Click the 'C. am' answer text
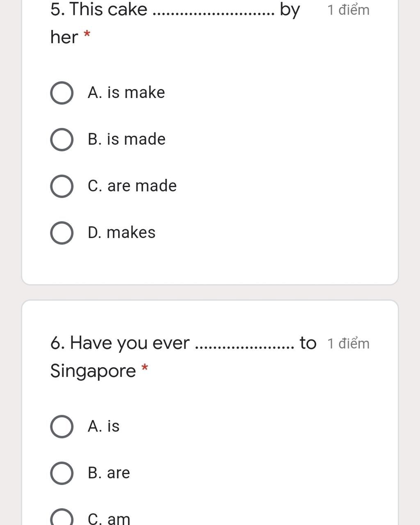The width and height of the screenshot is (420, 525). [x=109, y=519]
